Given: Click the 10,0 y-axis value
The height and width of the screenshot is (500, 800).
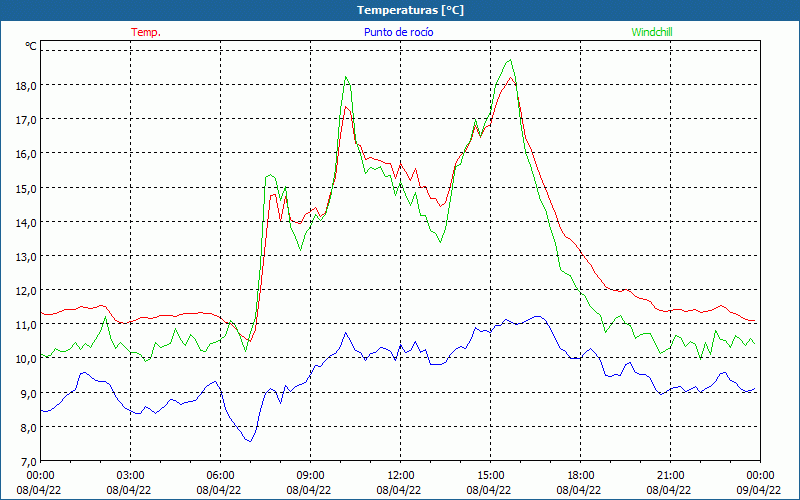Looking at the screenshot, I should tap(26, 359).
